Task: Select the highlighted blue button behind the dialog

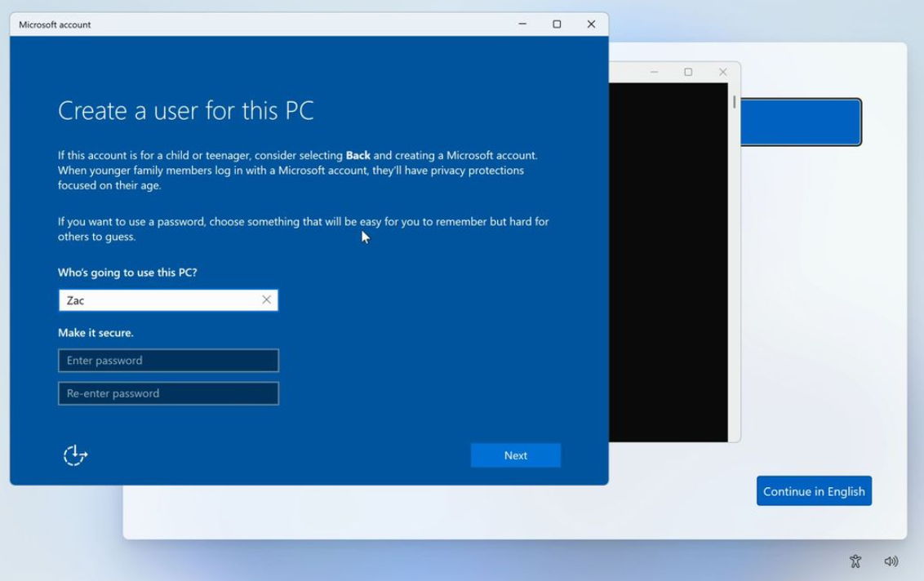Action: 800,122
